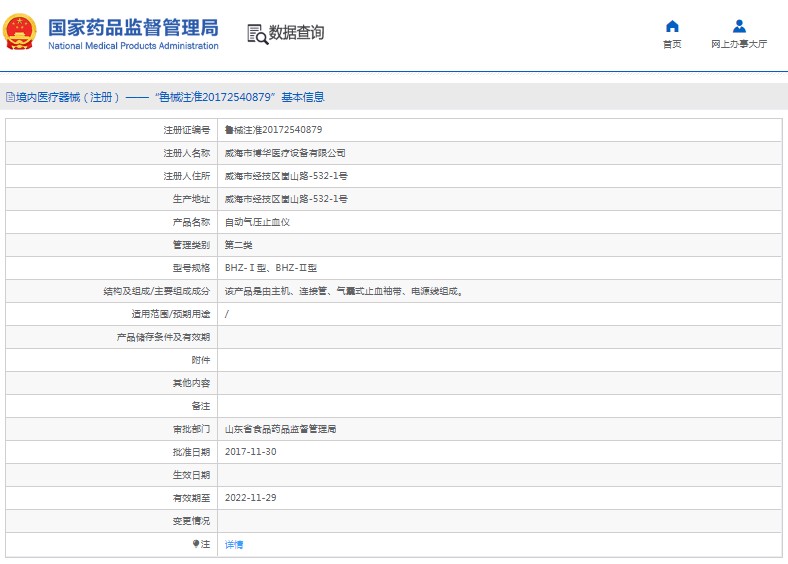Click the 适用范围/预期用途 label
The image size is (788, 564).
[x=171, y=314]
